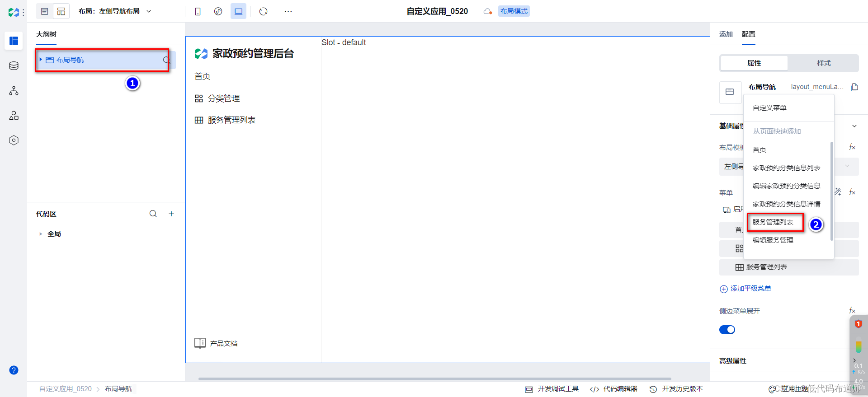Click the cloud sync status icon
This screenshot has width=868, height=397.
487,11
